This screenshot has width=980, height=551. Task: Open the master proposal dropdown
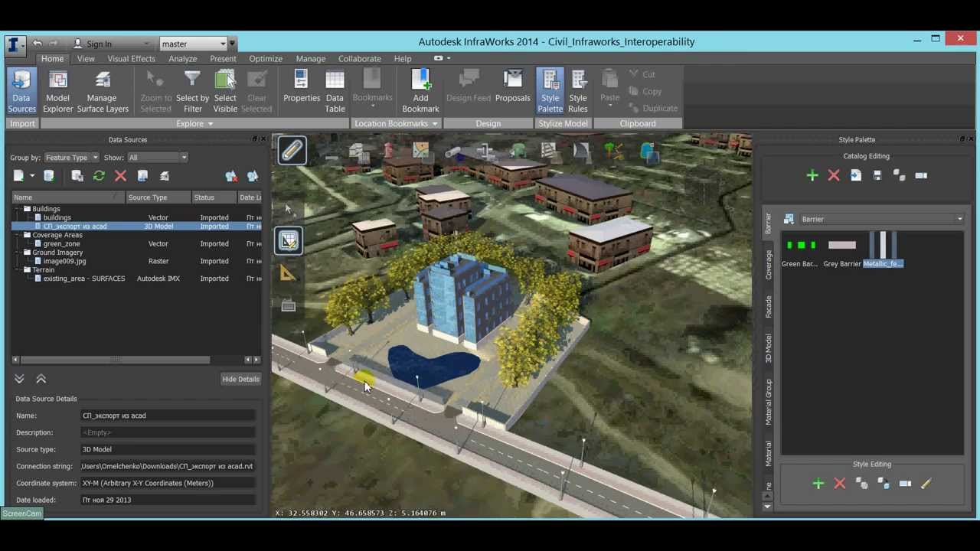(x=194, y=44)
